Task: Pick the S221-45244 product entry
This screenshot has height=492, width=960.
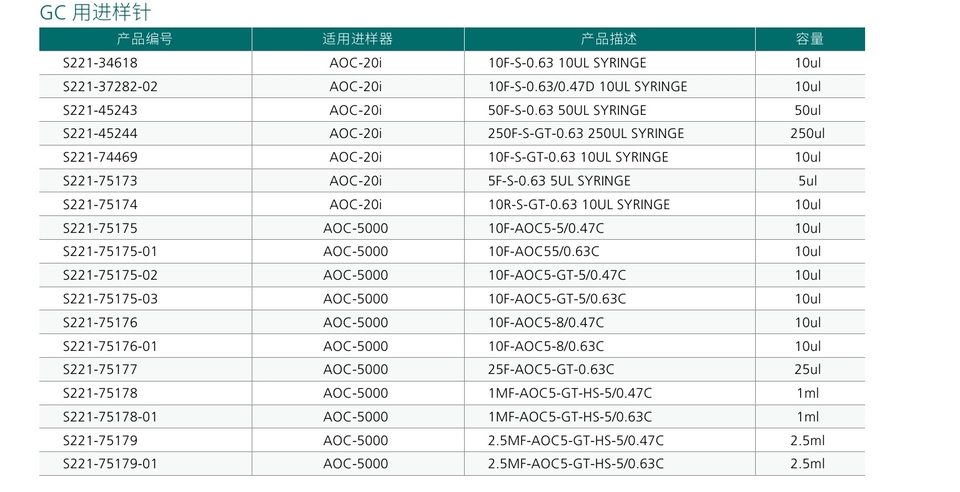Action: click(x=100, y=133)
